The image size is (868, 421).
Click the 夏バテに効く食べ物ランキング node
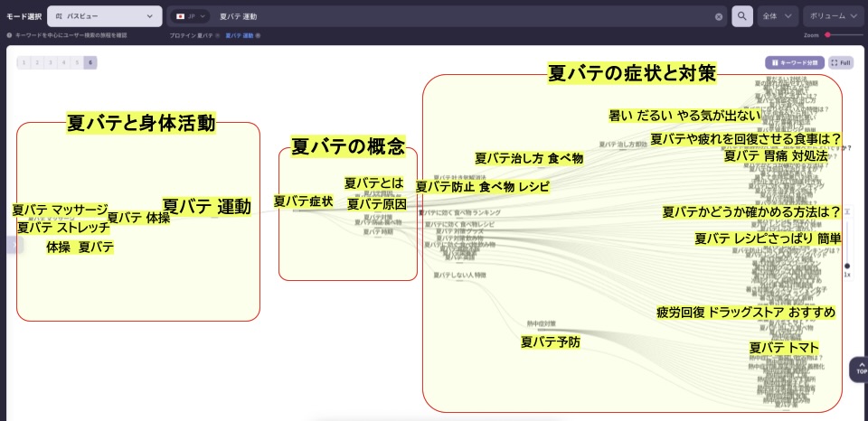coord(460,212)
